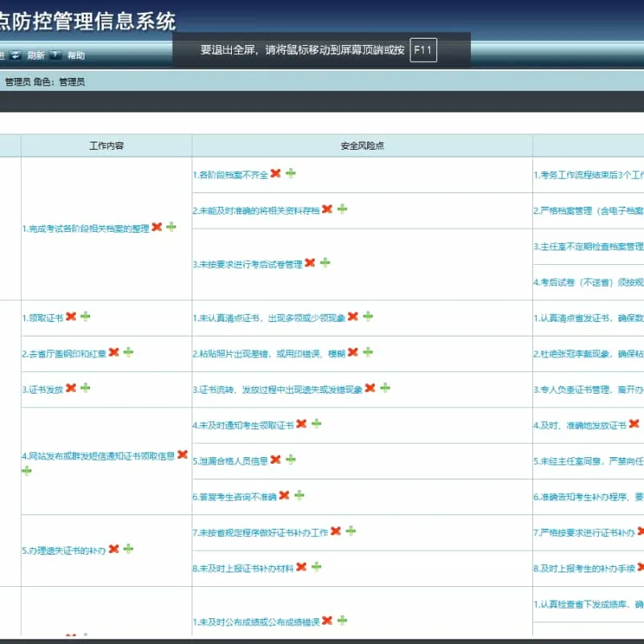Click the 刷新 refresh menu item

click(x=36, y=56)
